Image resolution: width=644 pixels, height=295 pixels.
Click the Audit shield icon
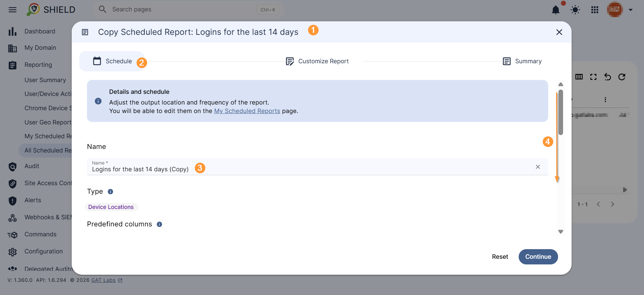[x=12, y=167]
